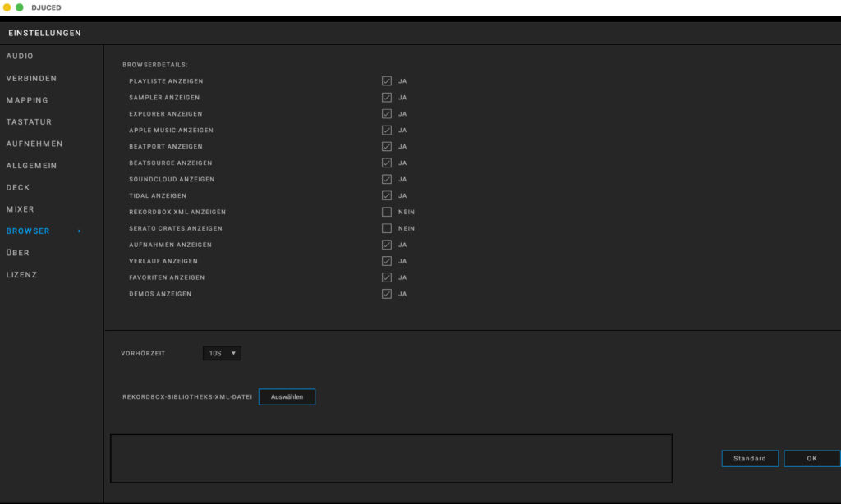
Task: Click the Rekordbox-Bibliotheks-XML-Datei label
Action: [187, 396]
